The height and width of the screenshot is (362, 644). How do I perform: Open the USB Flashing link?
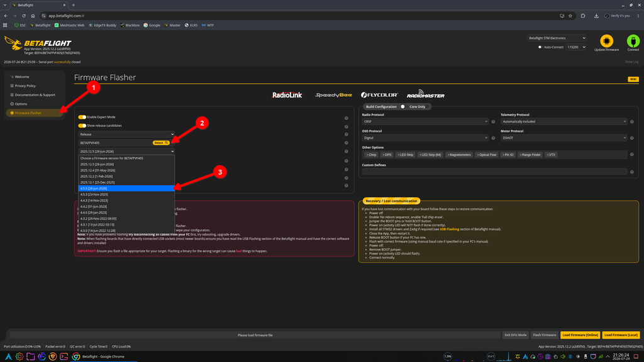449,229
